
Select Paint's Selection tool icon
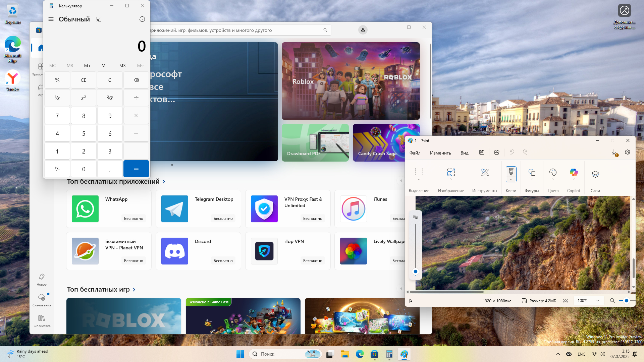click(x=419, y=172)
